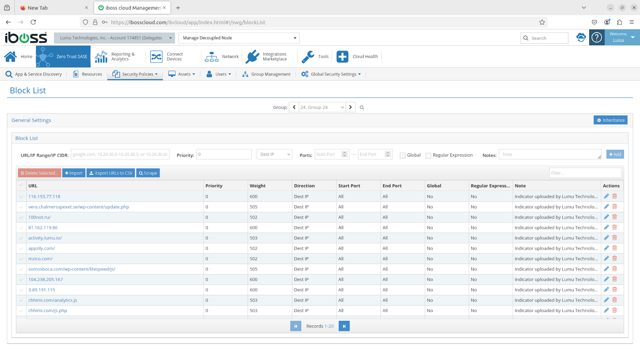
Task: Open the Security Policies menu
Action: pyautogui.click(x=135, y=74)
